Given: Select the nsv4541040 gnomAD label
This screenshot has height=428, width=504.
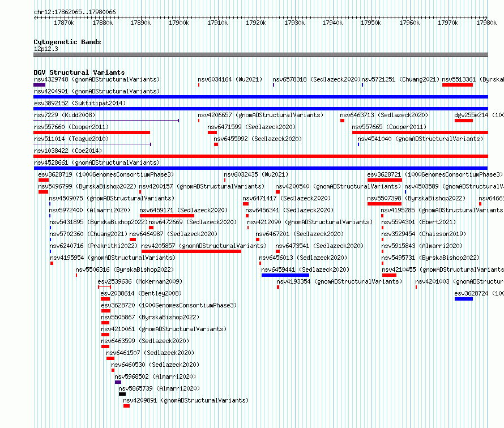Looking at the screenshot, I should [x=420, y=139].
